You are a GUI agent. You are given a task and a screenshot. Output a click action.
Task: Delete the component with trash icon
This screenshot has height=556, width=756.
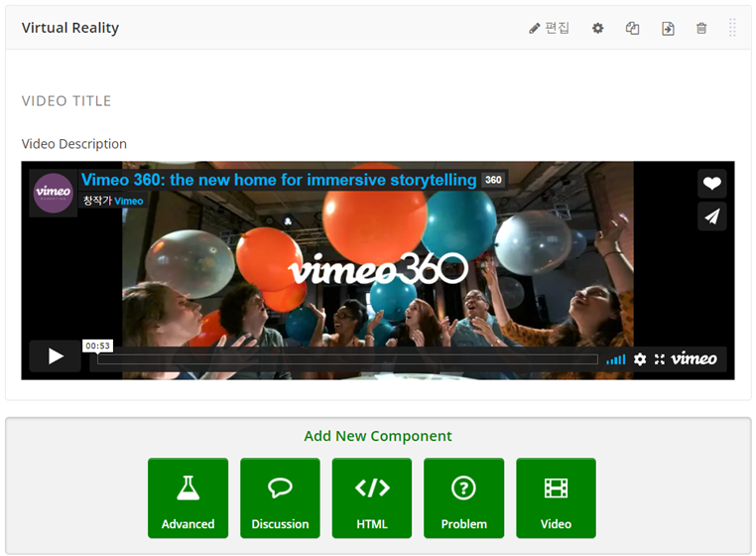point(701,28)
